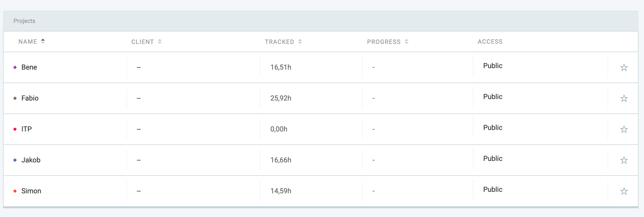Select the Jakob project name
The height and width of the screenshot is (217, 644).
point(31,160)
